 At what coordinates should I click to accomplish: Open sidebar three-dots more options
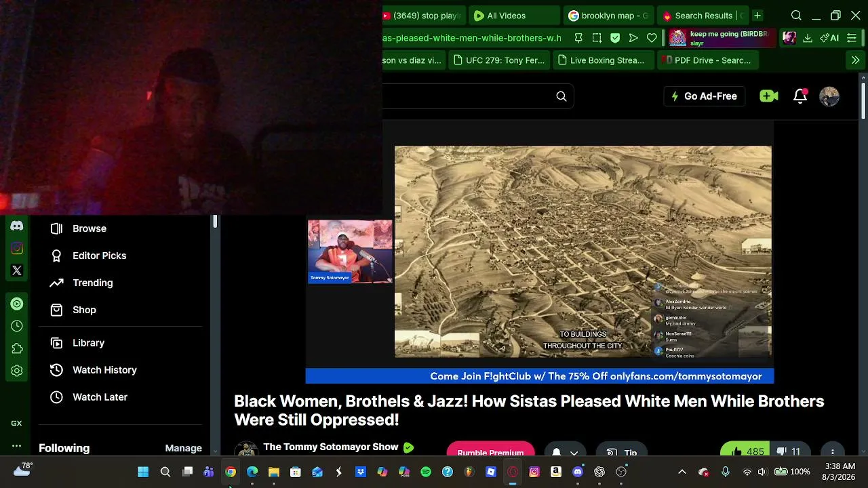click(x=16, y=446)
